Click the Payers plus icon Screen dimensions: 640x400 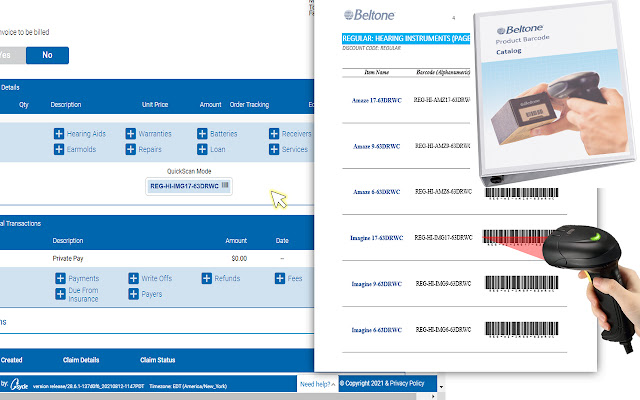click(x=133, y=294)
